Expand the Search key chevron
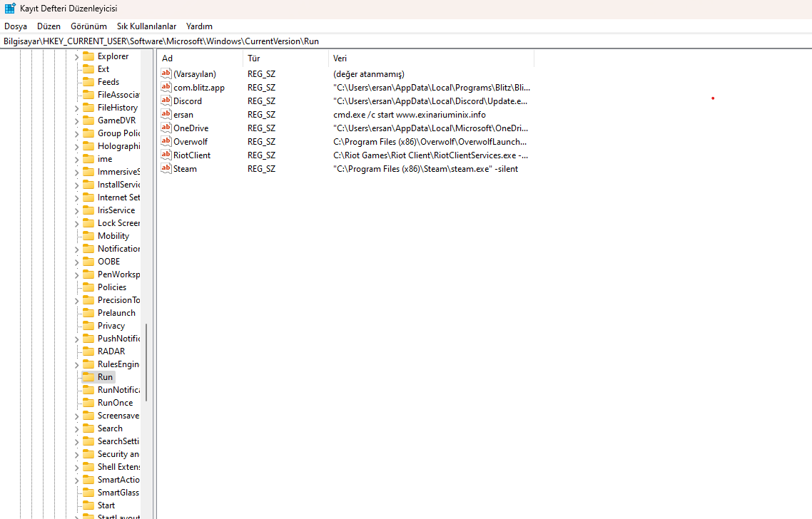This screenshot has width=812, height=519. point(76,428)
